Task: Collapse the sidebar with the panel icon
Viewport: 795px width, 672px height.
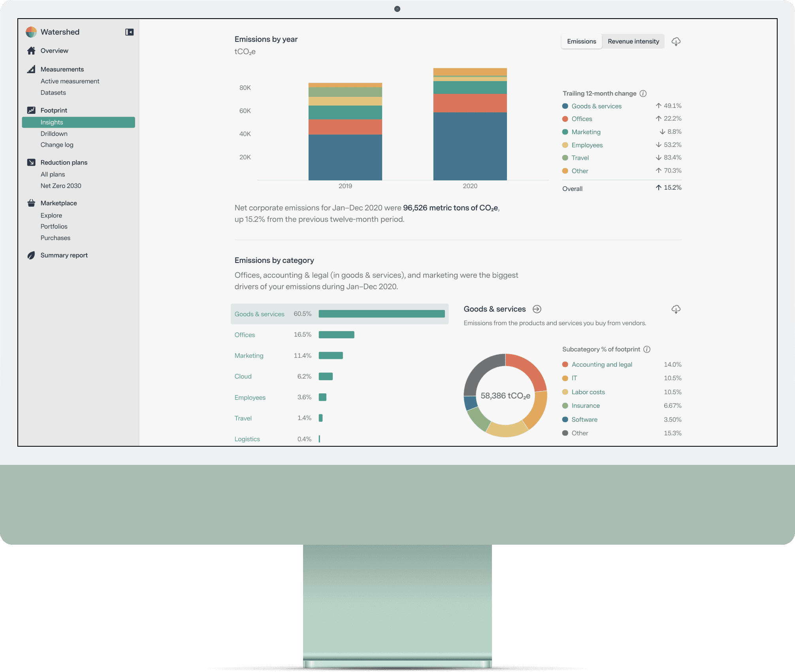Action: pos(129,32)
